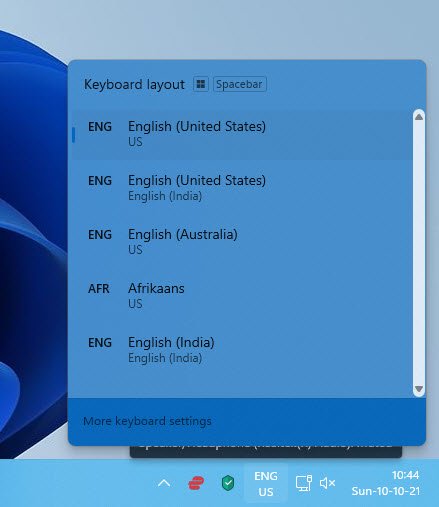Select English (United States) with US layout
The height and width of the screenshot is (507, 439).
click(x=242, y=135)
